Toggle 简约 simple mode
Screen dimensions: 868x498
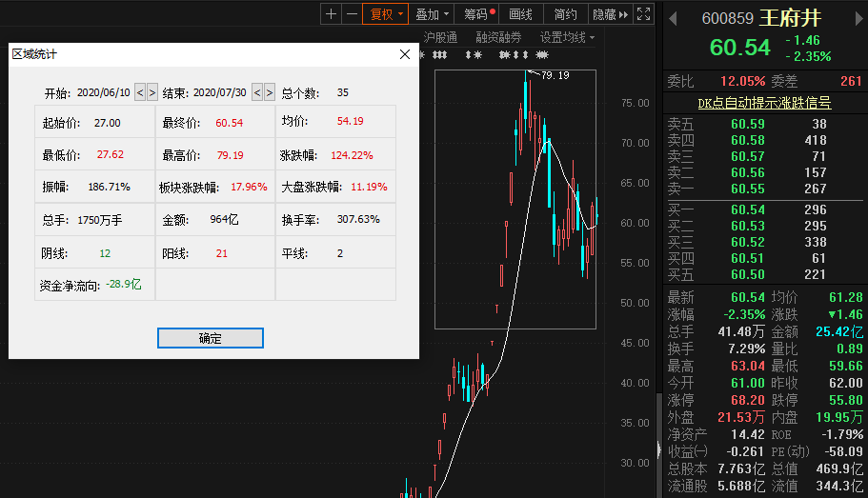pyautogui.click(x=565, y=14)
